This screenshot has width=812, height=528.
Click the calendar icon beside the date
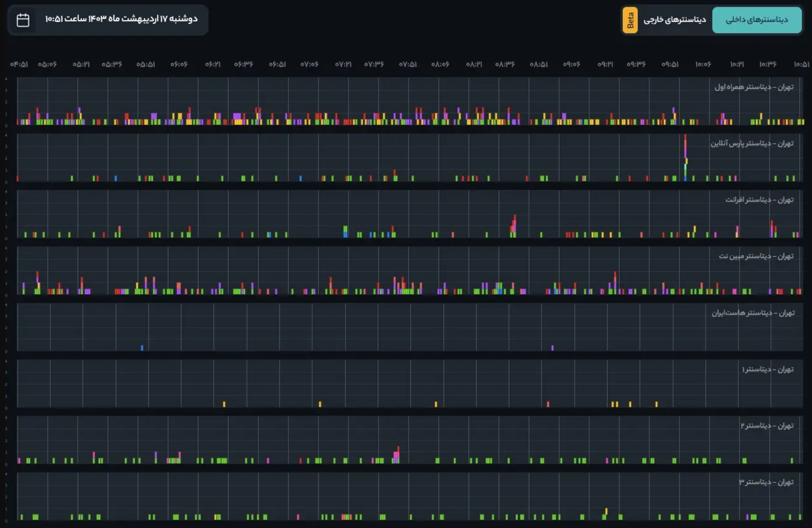23,20
